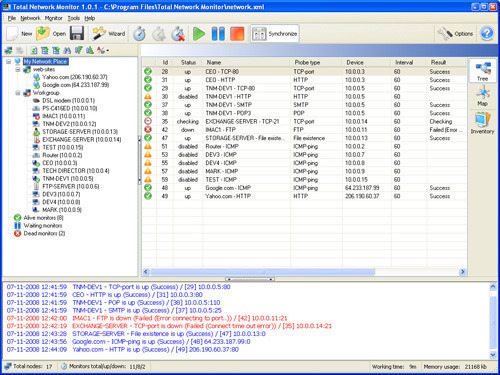Click the monitor list horizontal scrollbar thumb

click(262, 272)
